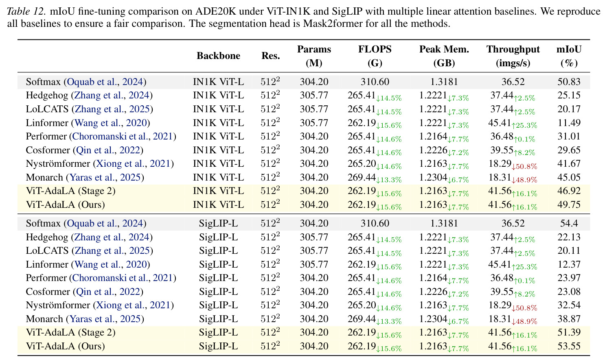Viewport: 607px width, 364px height.
Task: Select mIoU value 41.67
Action: click(569, 163)
